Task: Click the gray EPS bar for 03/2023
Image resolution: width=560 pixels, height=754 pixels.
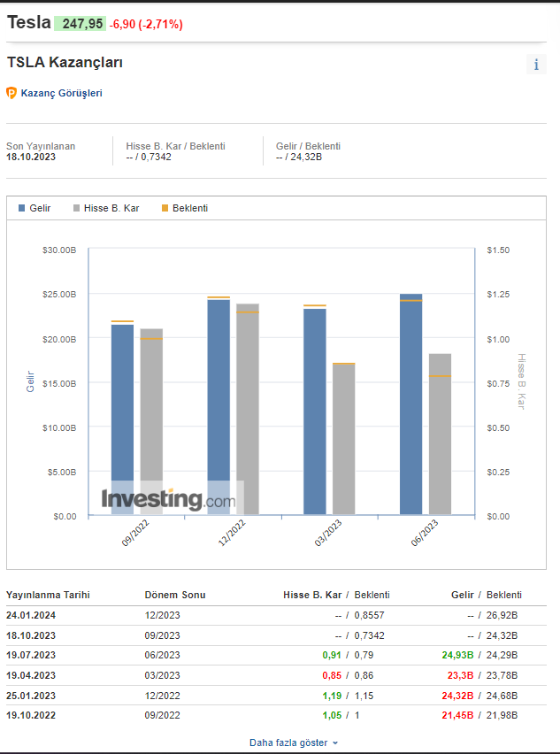Action: tap(343, 438)
